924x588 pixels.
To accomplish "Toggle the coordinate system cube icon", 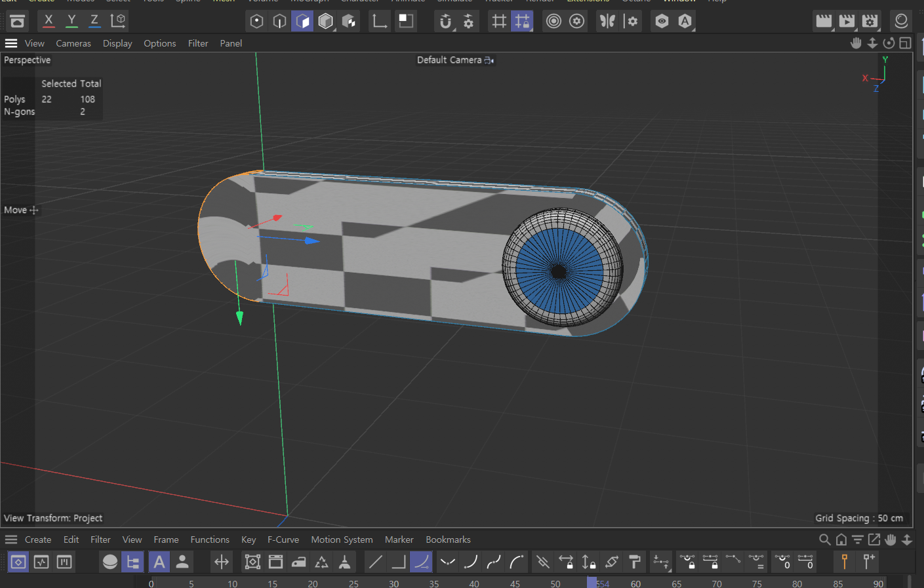I will coord(118,20).
